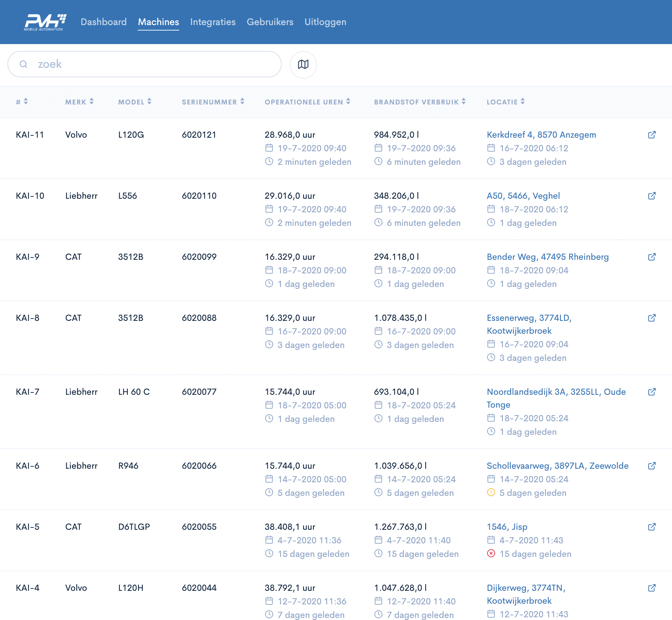Image resolution: width=672 pixels, height=620 pixels.
Task: Open the Integraties page
Action: click(x=213, y=22)
